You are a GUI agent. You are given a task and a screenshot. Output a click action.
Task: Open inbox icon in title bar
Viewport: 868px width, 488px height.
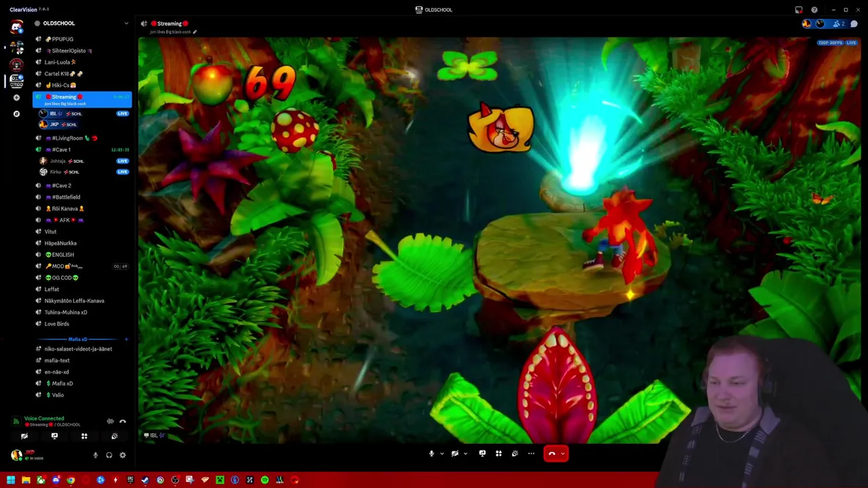(x=799, y=9)
